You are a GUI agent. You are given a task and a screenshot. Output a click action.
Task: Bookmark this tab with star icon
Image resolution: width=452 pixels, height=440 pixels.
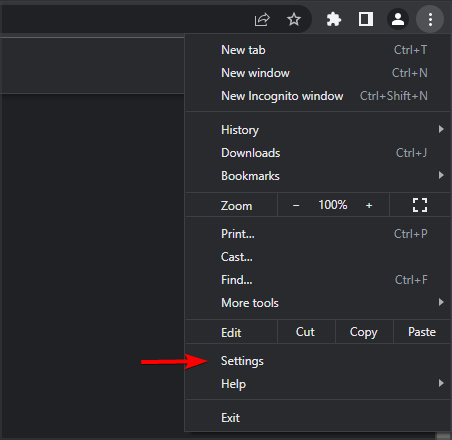[x=294, y=19]
